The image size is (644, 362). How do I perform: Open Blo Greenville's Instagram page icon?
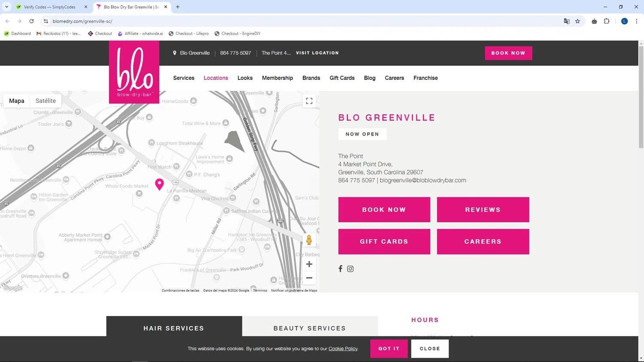point(350,268)
